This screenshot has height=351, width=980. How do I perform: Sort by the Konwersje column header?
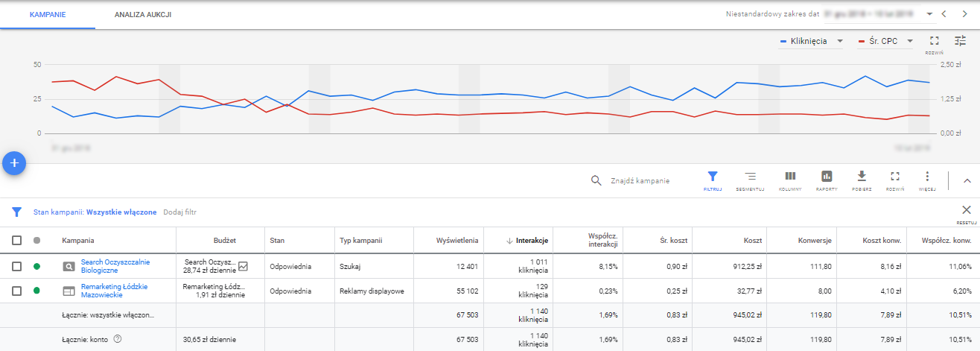(x=814, y=240)
